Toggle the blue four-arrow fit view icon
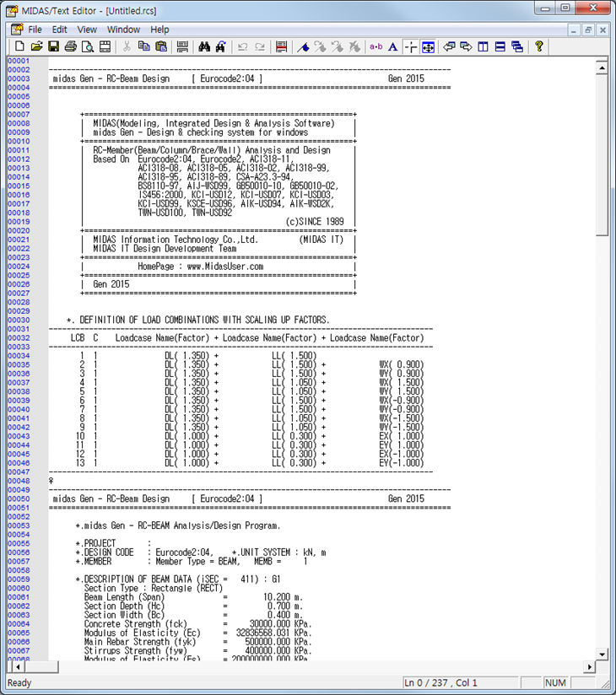Viewport: 616px width, 695px height. pyautogui.click(x=429, y=46)
